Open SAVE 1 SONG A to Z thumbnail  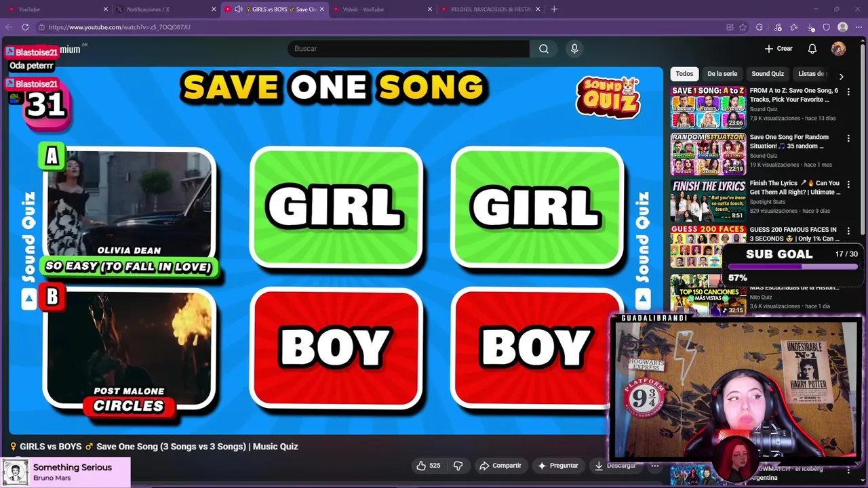[708, 107]
